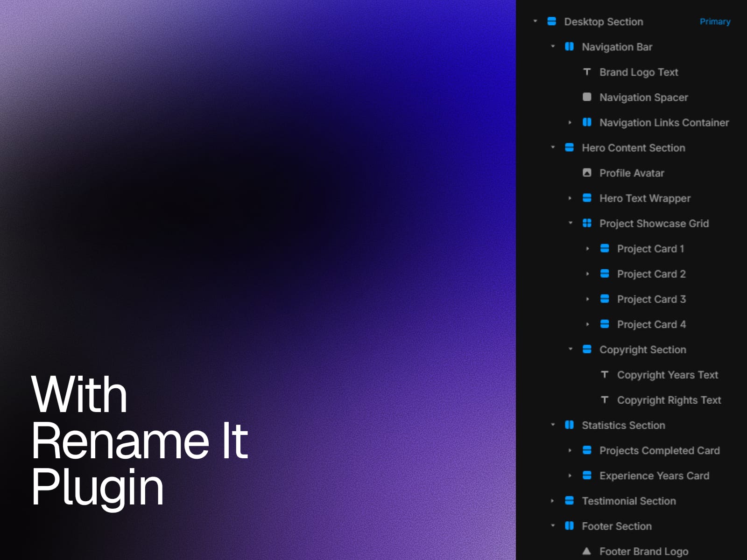This screenshot has height=560, width=747.
Task: Expand the Navigation Links Container layer
Action: pyautogui.click(x=570, y=122)
